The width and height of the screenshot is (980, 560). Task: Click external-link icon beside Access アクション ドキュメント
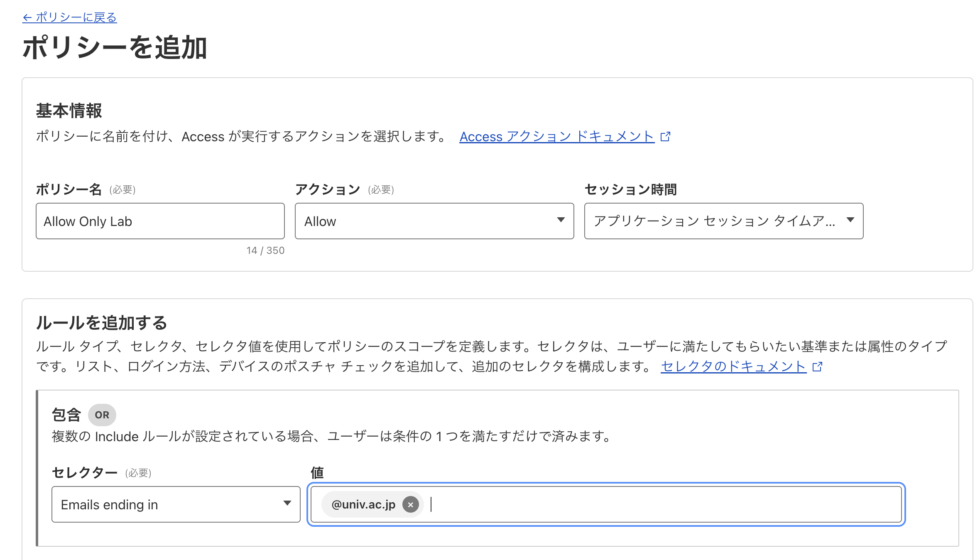(665, 137)
